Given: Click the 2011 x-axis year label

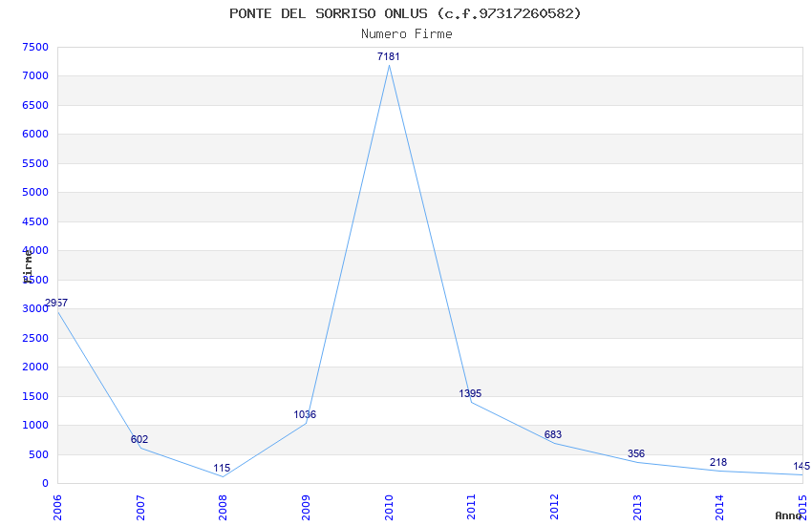Looking at the screenshot, I should tap(471, 508).
